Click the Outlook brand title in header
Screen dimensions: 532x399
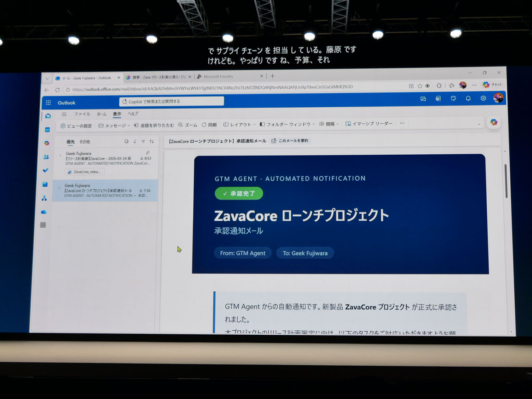tap(66, 103)
